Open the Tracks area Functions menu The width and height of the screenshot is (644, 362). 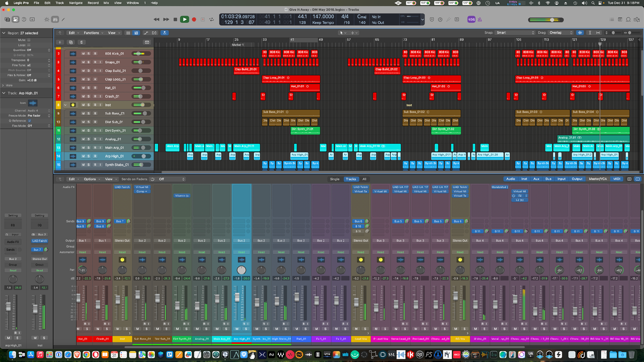point(93,33)
